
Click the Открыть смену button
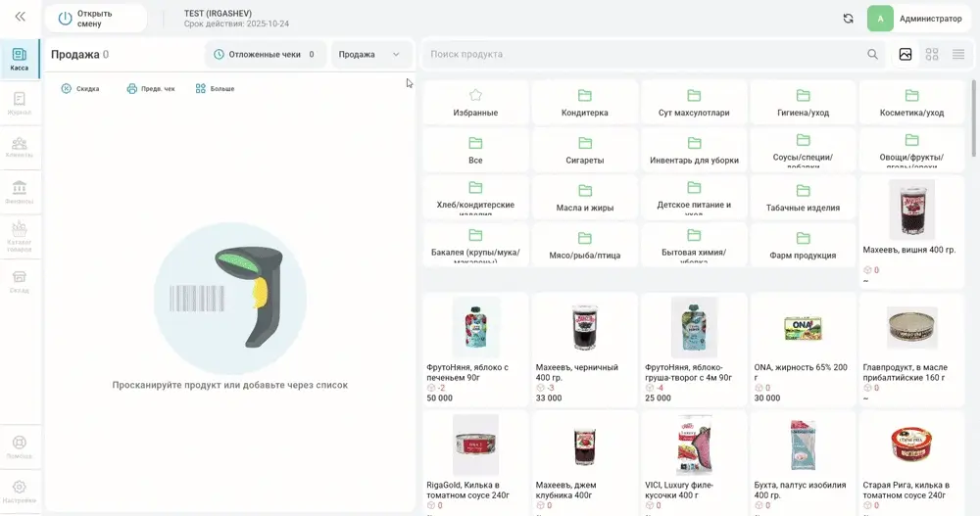[96, 19]
